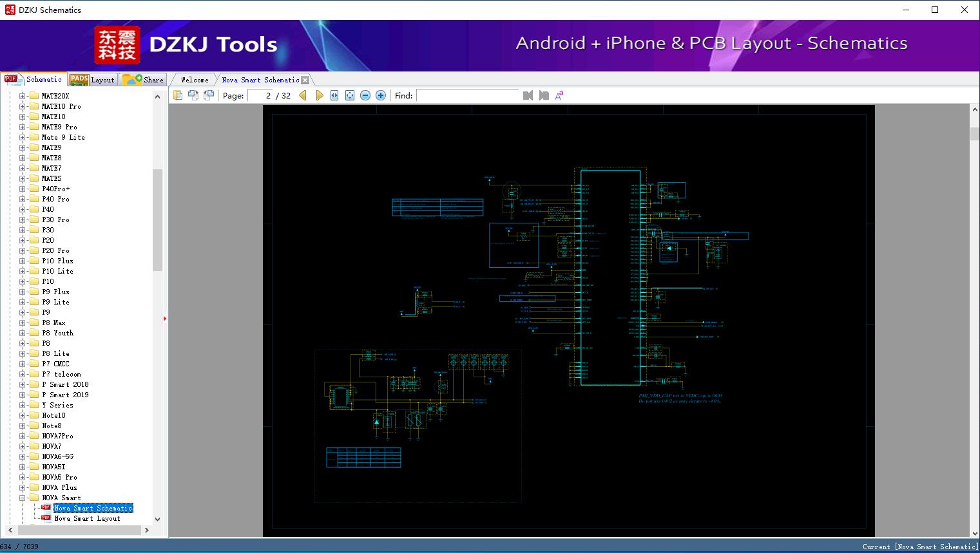Close the Nova Smart Schematic tab
980x553 pixels.
point(305,80)
